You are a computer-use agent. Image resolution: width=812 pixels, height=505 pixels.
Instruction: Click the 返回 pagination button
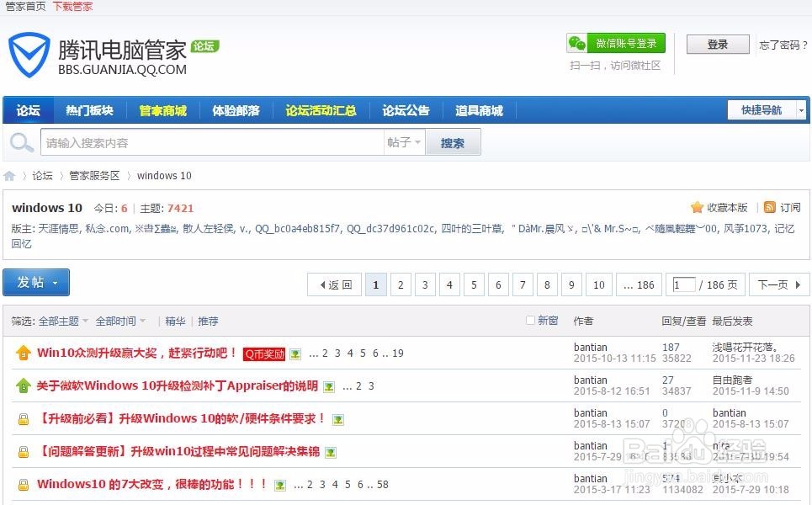pos(335,284)
